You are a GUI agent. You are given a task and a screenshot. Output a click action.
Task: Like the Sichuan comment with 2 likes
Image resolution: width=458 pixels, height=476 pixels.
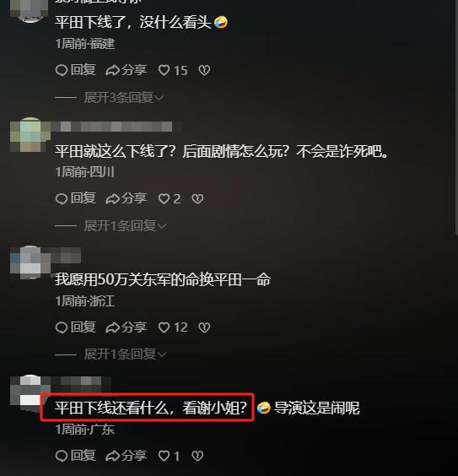point(170,199)
